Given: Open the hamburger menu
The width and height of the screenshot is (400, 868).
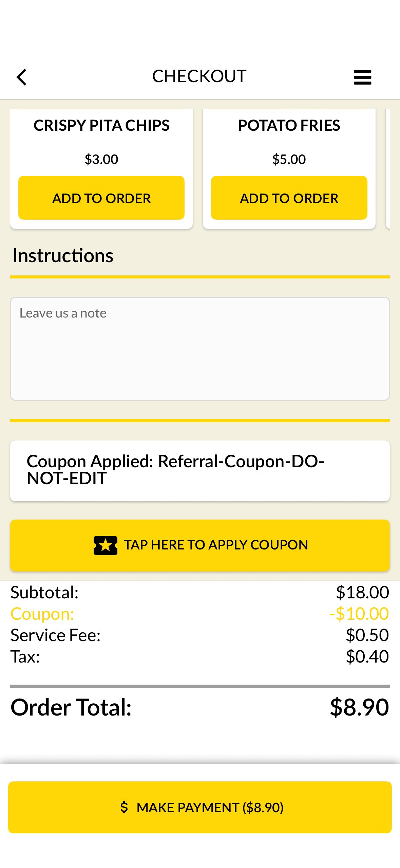Looking at the screenshot, I should (362, 77).
